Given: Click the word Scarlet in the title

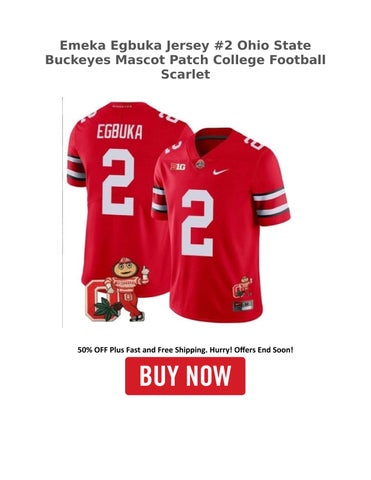Looking at the screenshot, I should point(185,74).
